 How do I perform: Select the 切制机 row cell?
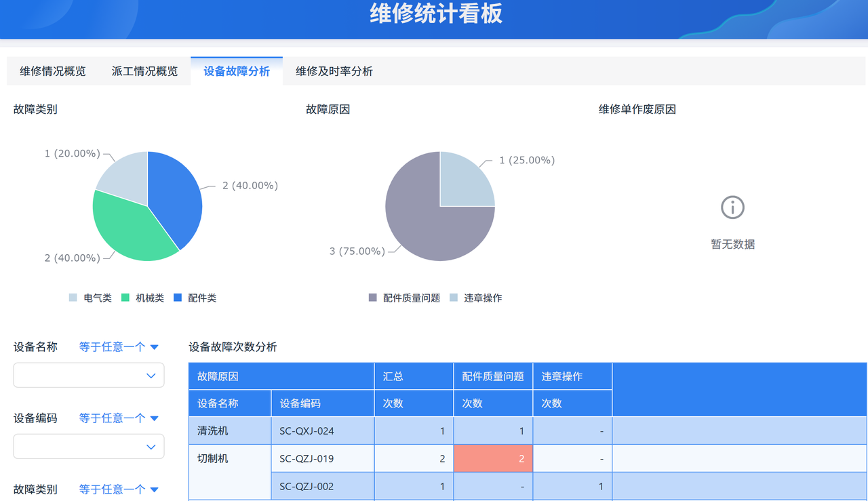tap(230, 473)
